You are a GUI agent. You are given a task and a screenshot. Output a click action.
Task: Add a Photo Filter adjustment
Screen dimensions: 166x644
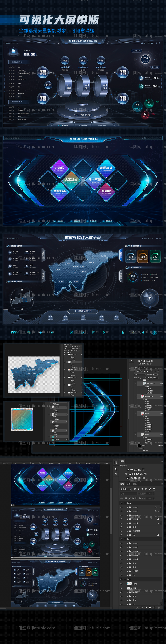(x=137, y=474)
